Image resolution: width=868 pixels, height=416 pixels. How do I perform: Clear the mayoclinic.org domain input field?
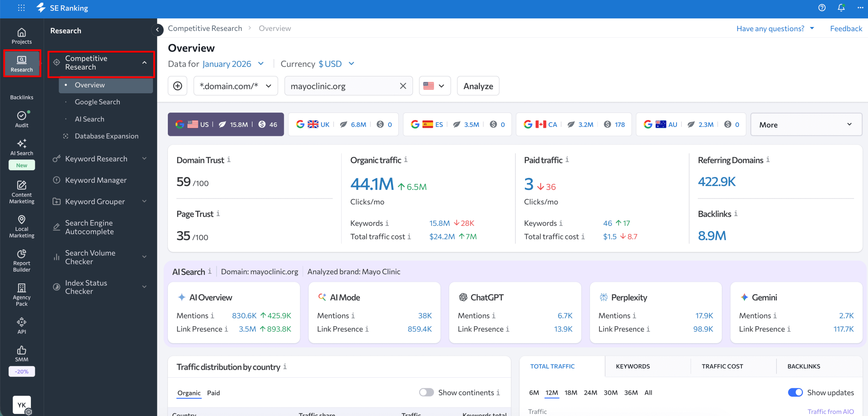point(403,86)
